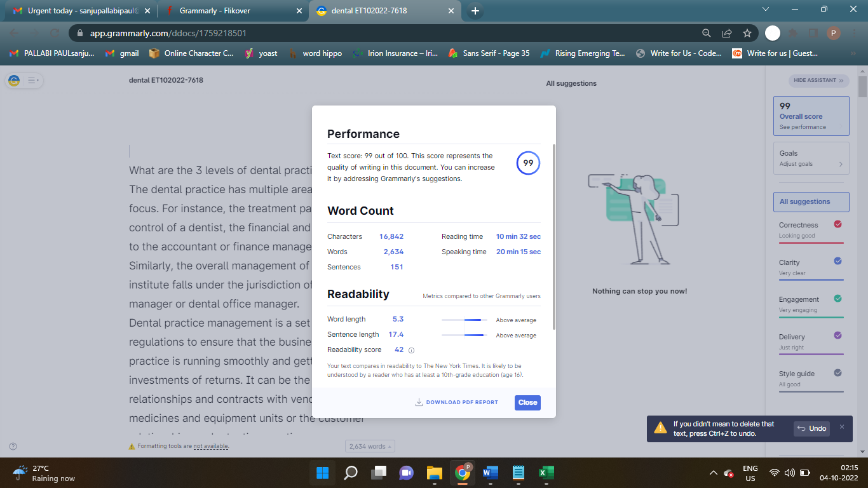Open the Chrome profile P avatar
The width and height of the screenshot is (868, 488).
(x=833, y=33)
